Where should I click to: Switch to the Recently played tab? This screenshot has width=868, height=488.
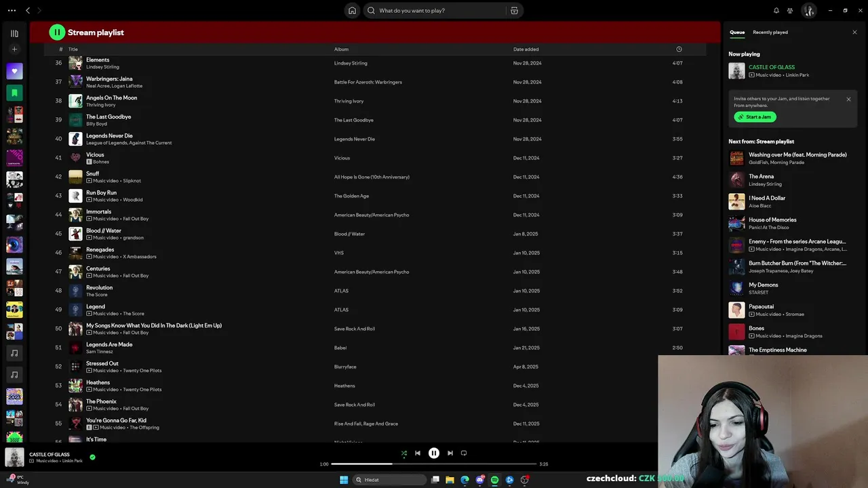click(770, 32)
